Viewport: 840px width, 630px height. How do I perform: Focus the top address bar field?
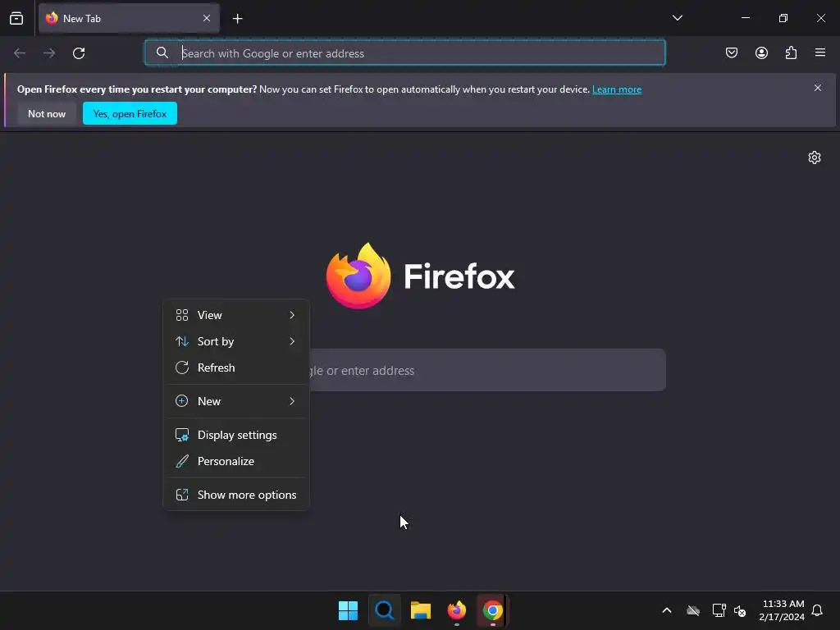(405, 53)
